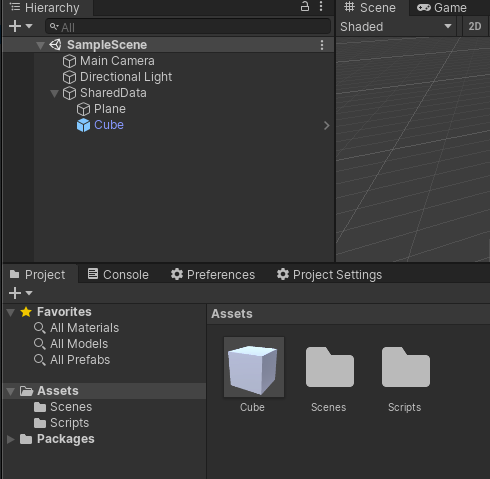The image size is (490, 479).
Task: Open Cube prefab with the right chevron
Action: click(x=327, y=126)
